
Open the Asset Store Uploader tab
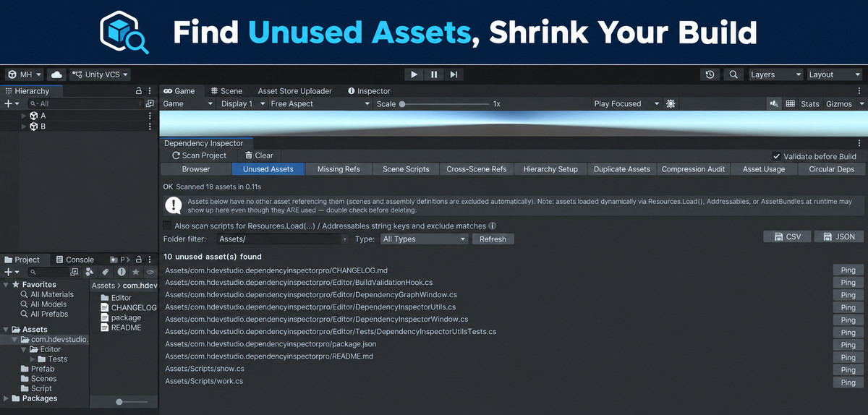[295, 91]
